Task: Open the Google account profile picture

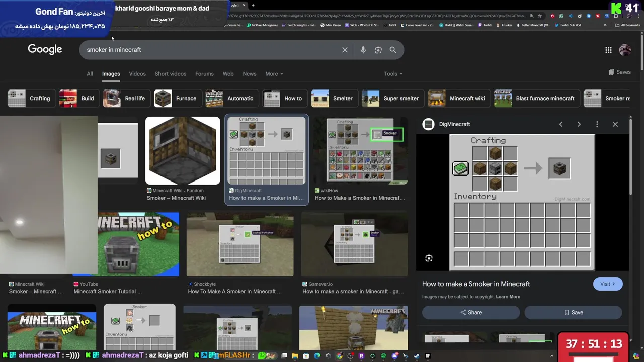Action: click(625, 50)
